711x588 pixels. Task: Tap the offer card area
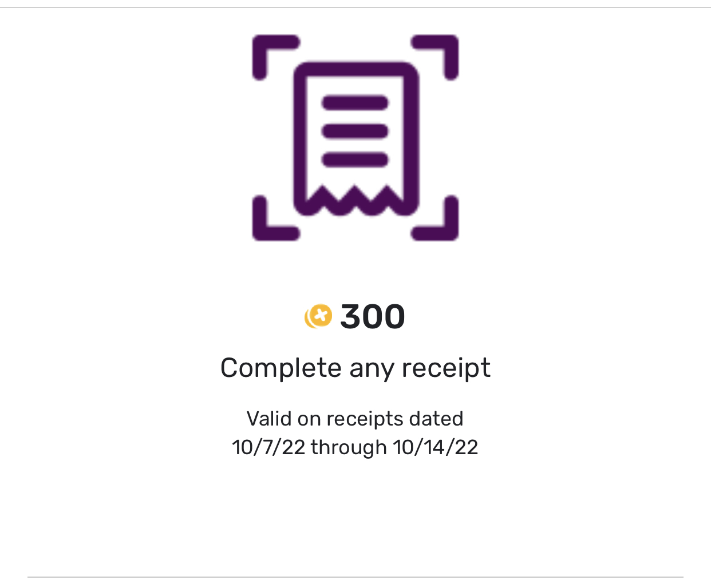355,286
